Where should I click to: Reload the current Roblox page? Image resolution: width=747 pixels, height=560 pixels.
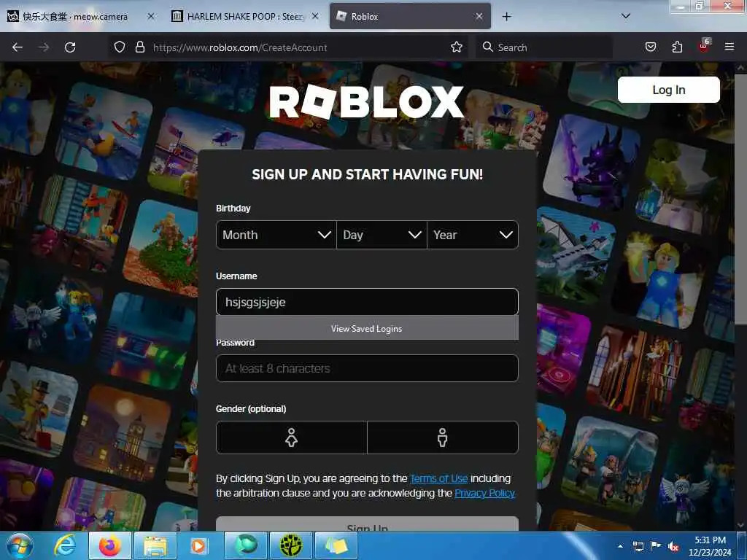tap(70, 47)
